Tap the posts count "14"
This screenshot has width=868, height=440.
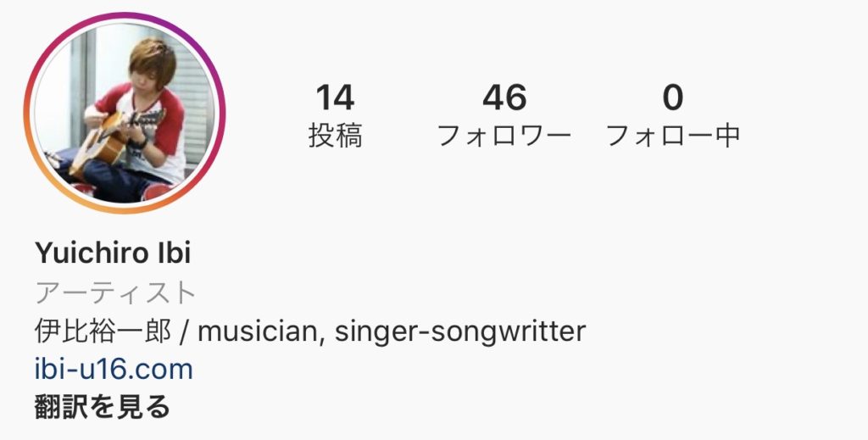click(335, 97)
